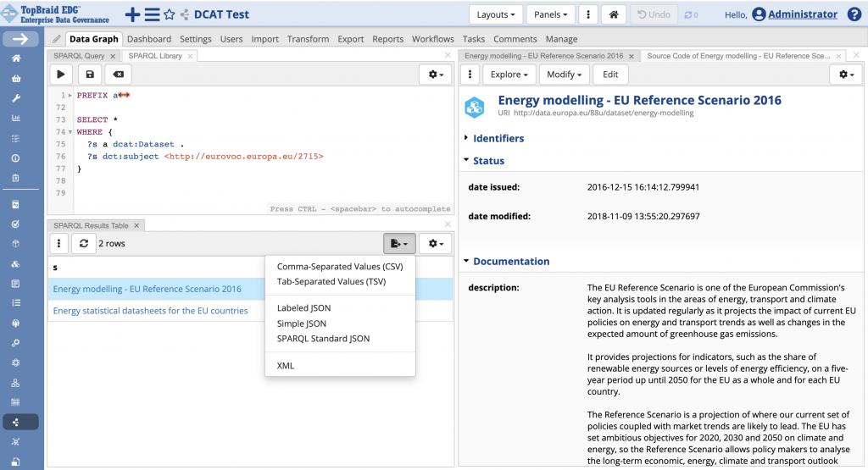Click the pencil icon before Data Graph
This screenshot has width=868, height=470.
pyautogui.click(x=57, y=39)
